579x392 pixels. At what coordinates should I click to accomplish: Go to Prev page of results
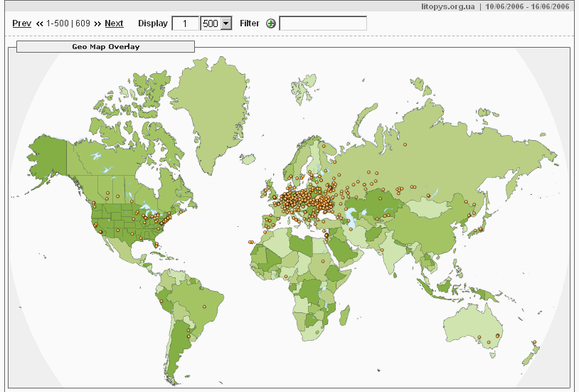21,23
